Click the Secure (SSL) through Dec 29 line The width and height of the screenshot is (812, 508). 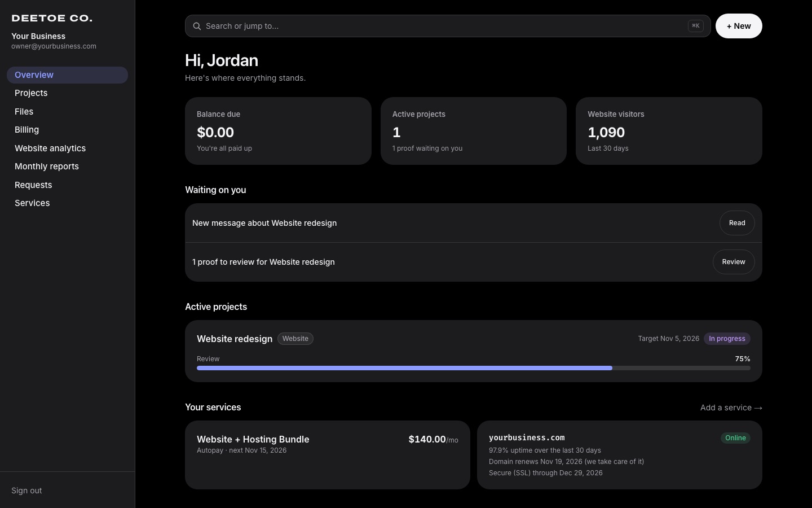coord(546,473)
